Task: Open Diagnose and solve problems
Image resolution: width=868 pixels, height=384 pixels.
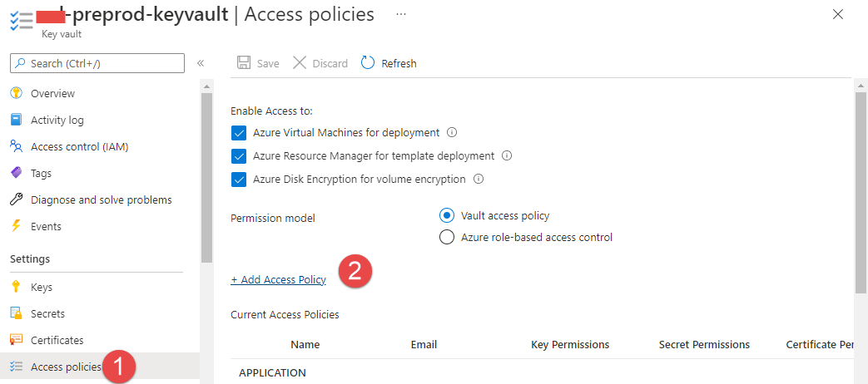Action: coord(101,199)
